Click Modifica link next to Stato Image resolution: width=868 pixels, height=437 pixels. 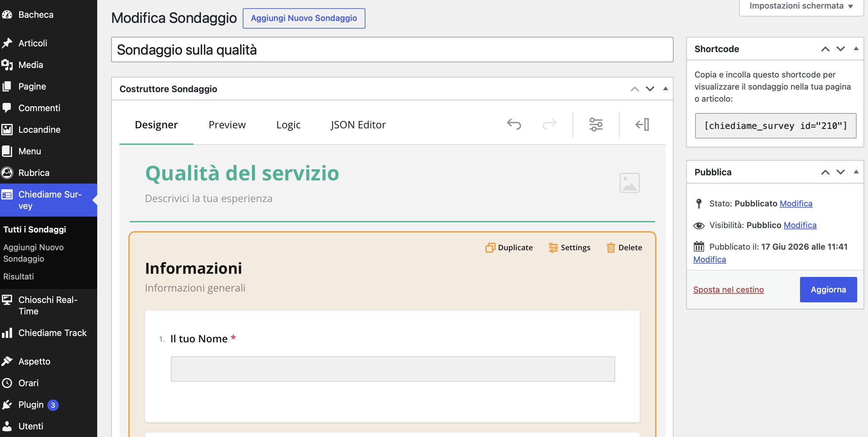(796, 203)
